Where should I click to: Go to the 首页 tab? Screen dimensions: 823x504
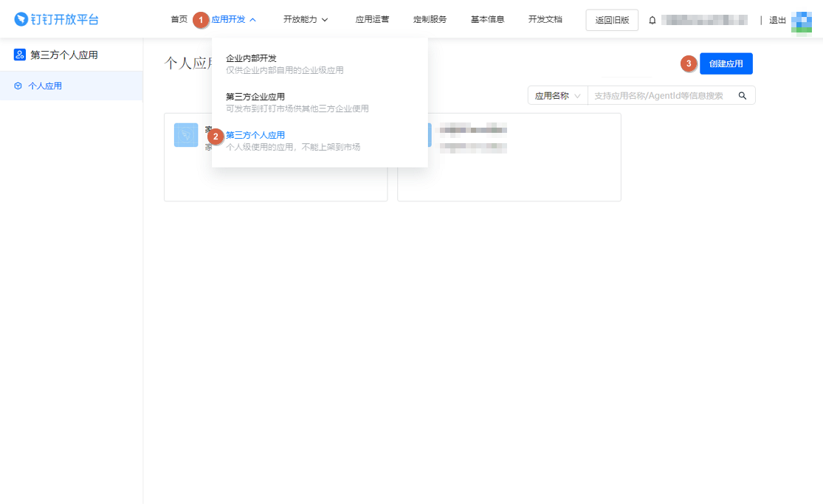coord(179,20)
